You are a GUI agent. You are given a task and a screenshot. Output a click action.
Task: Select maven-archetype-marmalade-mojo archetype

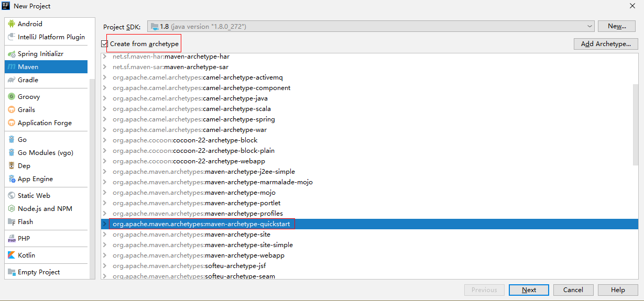pos(369,182)
